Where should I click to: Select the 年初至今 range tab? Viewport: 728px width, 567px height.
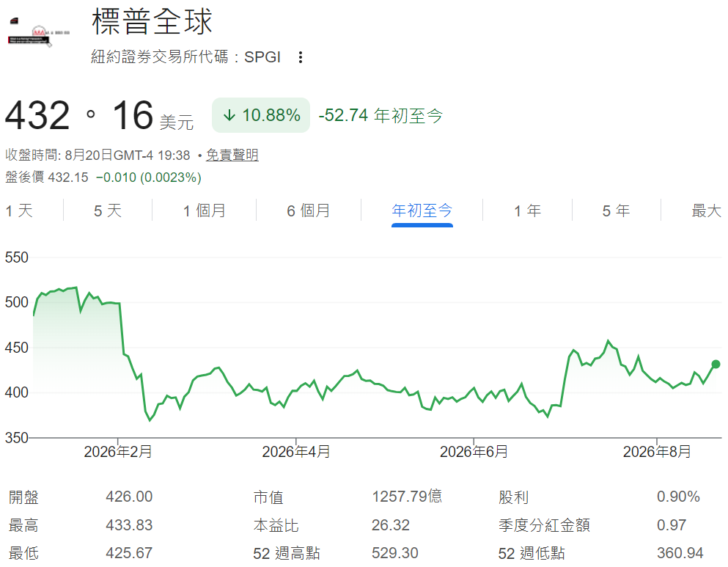422,211
